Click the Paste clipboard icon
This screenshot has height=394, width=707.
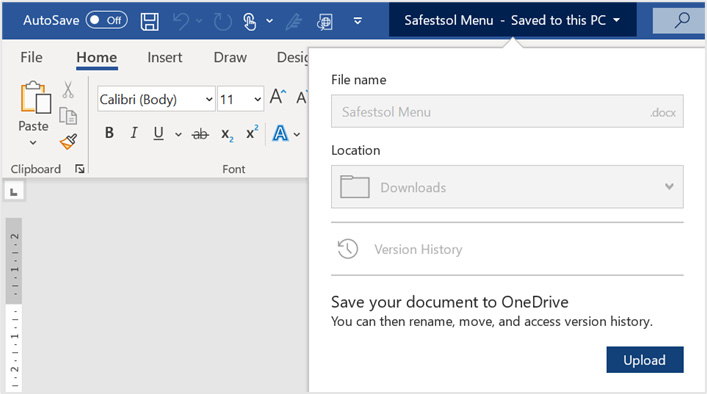[x=35, y=96]
